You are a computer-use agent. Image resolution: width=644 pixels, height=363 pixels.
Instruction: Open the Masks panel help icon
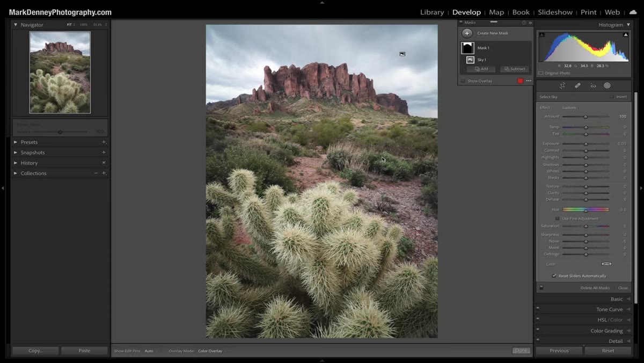pos(524,23)
